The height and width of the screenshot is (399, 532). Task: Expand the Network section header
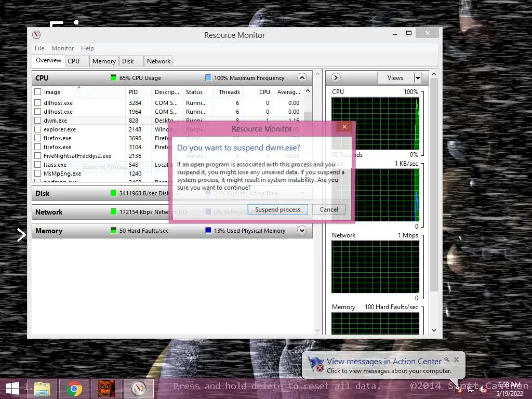pos(172,212)
